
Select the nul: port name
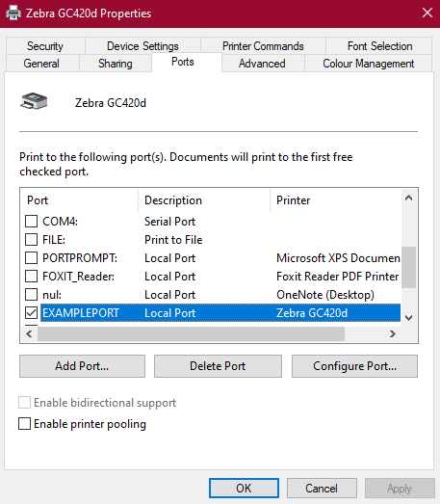52,295
